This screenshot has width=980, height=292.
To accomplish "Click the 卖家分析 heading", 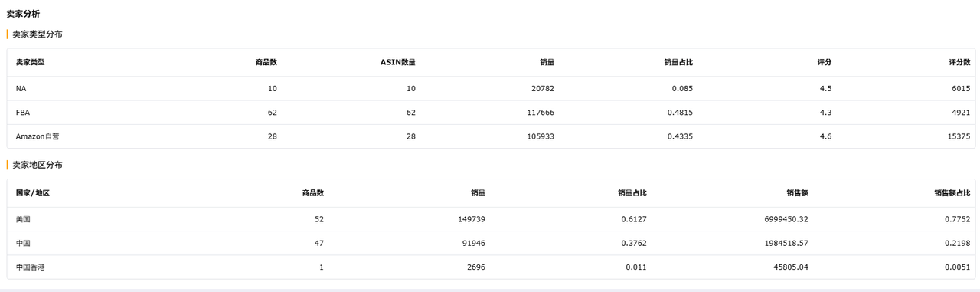I will click(24, 14).
